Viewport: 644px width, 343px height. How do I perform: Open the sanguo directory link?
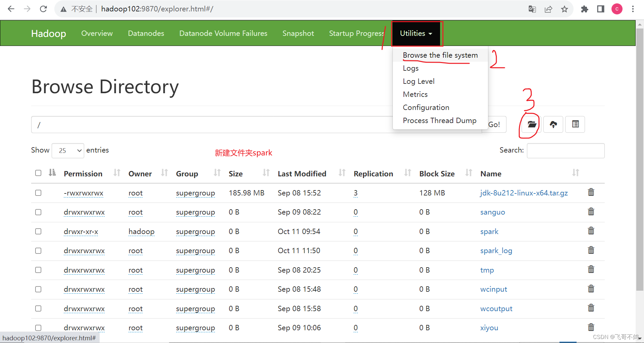coord(492,212)
